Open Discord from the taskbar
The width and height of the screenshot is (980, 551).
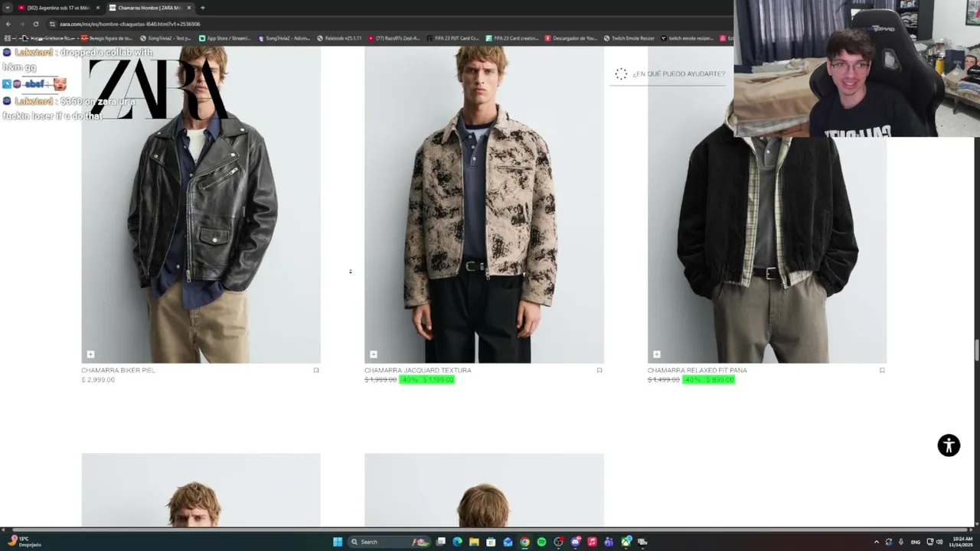point(575,542)
